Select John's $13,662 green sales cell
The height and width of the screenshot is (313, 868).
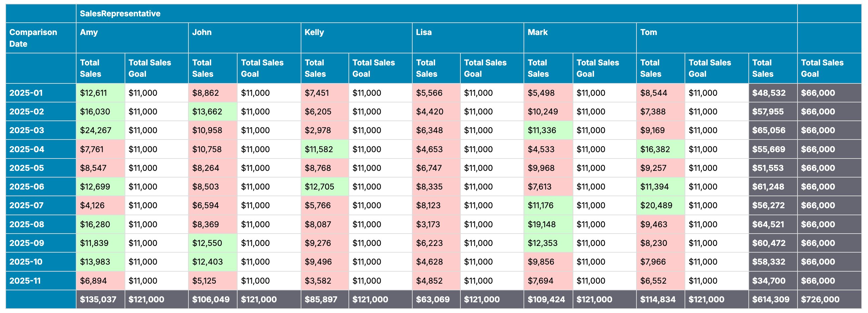click(x=207, y=111)
